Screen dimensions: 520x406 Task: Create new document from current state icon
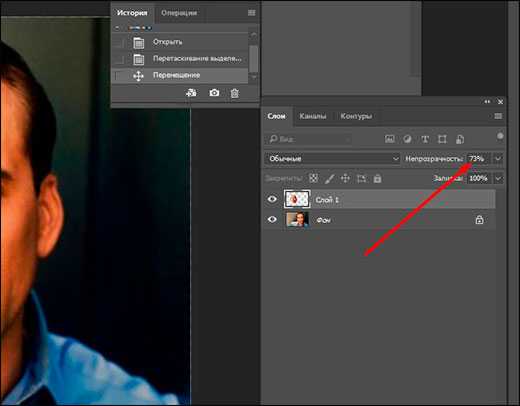(x=191, y=93)
